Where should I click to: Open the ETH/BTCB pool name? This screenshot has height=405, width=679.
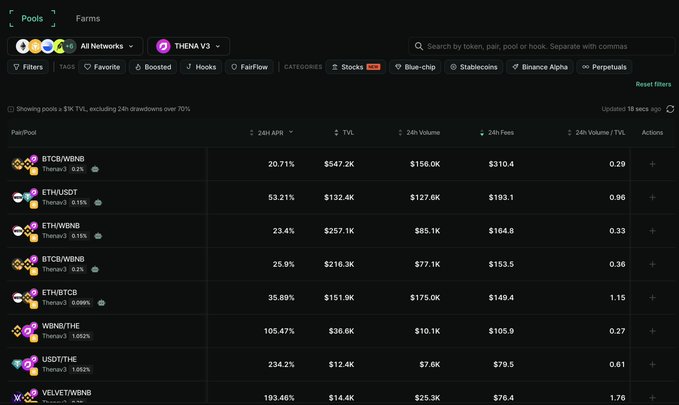59,292
